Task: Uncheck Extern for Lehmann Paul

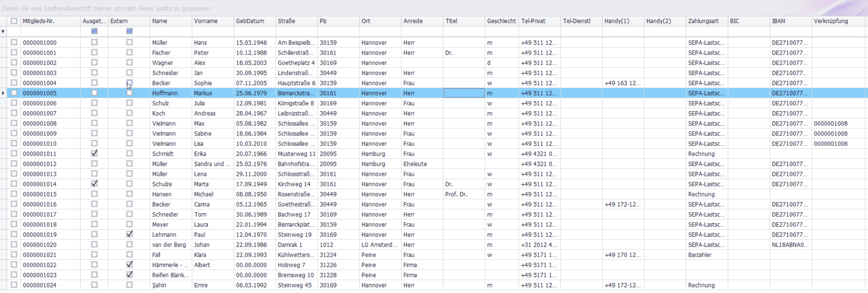Action: 129,234
